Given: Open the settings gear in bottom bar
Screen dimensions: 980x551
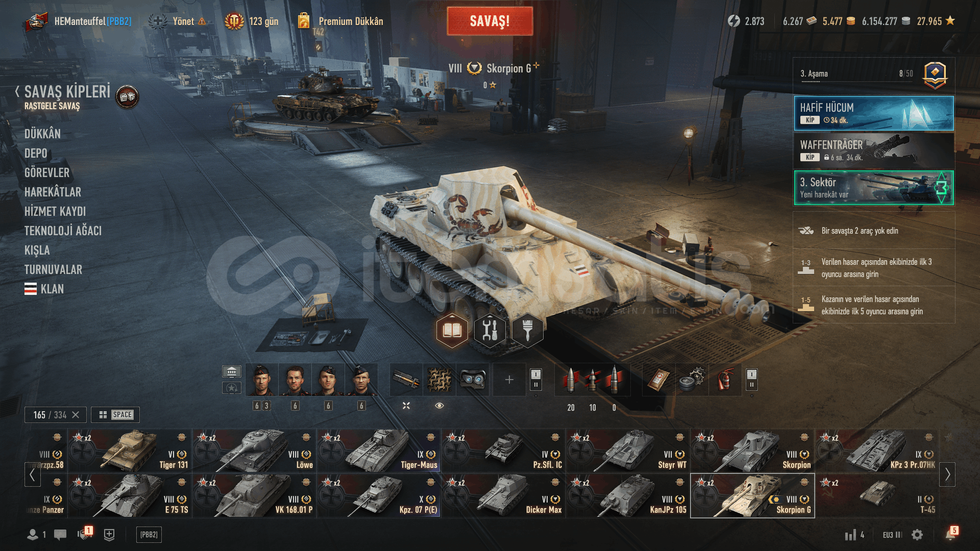Looking at the screenshot, I should click(917, 535).
